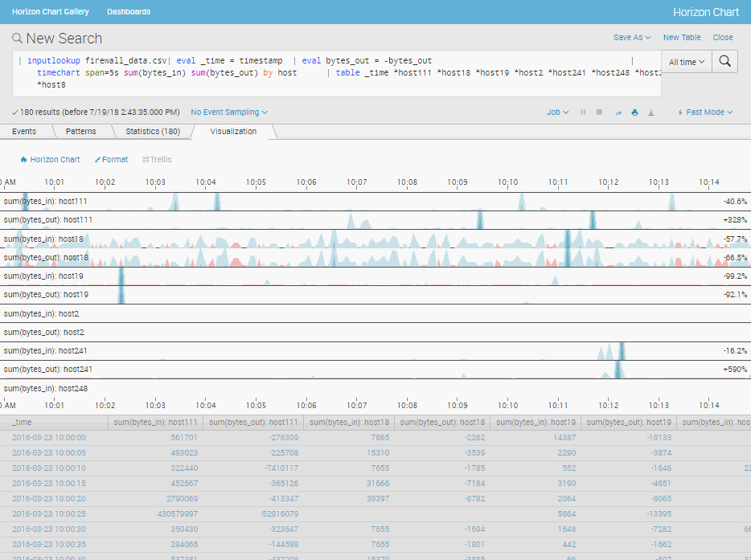Click the time cell 2016-03-23 10:00:10
751x560 pixels.
[x=49, y=468]
